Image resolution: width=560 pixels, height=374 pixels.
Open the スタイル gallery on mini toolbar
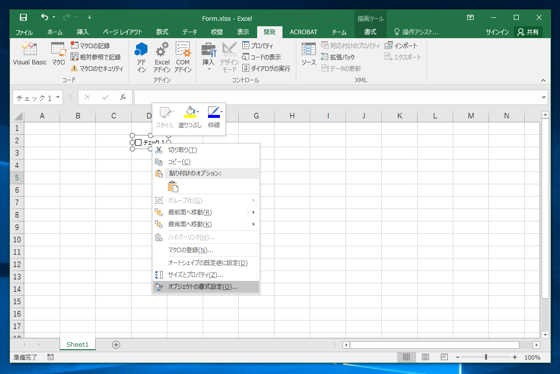coord(165,117)
